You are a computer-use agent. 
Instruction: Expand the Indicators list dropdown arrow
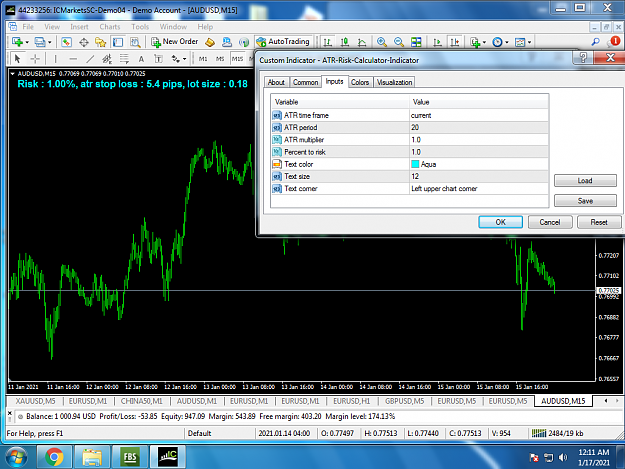coord(484,42)
